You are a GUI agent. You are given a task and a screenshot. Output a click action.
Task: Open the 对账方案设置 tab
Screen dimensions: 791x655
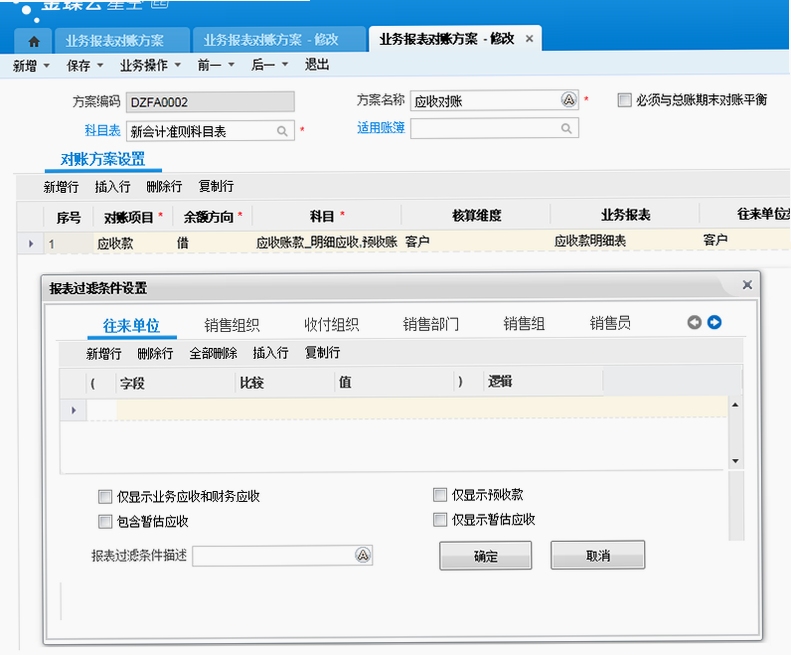click(x=103, y=159)
